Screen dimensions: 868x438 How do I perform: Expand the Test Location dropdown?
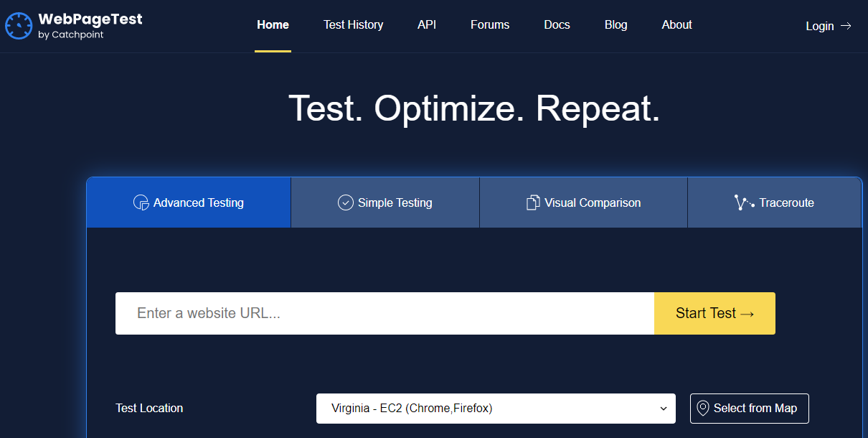point(496,409)
